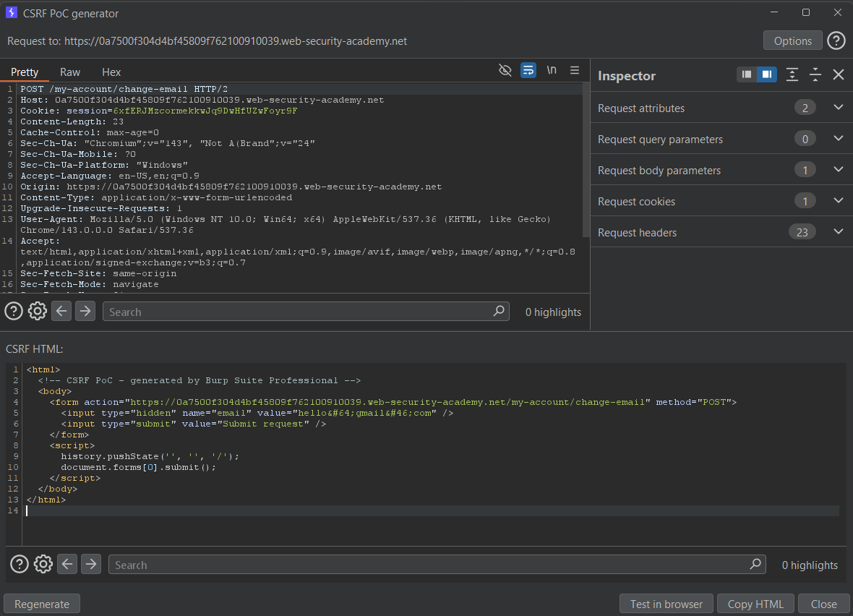Collapse all Inspector sections icon
The width and height of the screenshot is (853, 616).
tap(815, 74)
